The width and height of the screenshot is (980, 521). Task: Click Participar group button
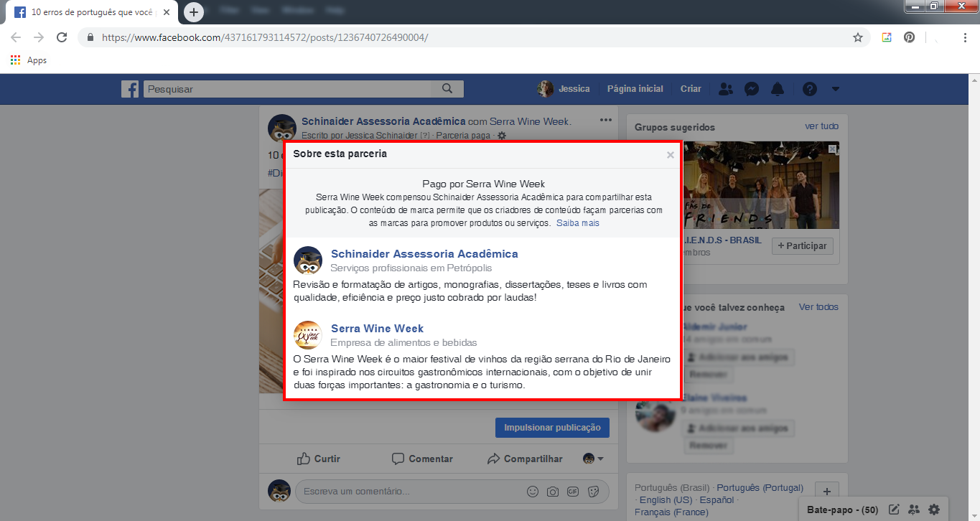click(x=803, y=246)
